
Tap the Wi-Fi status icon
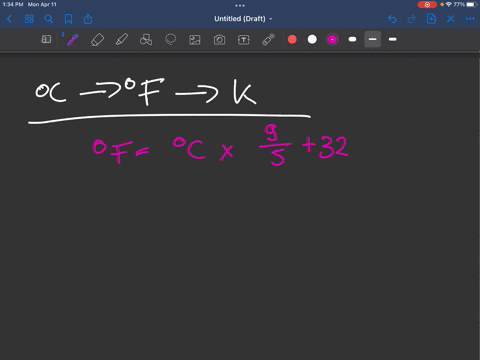(449, 5)
